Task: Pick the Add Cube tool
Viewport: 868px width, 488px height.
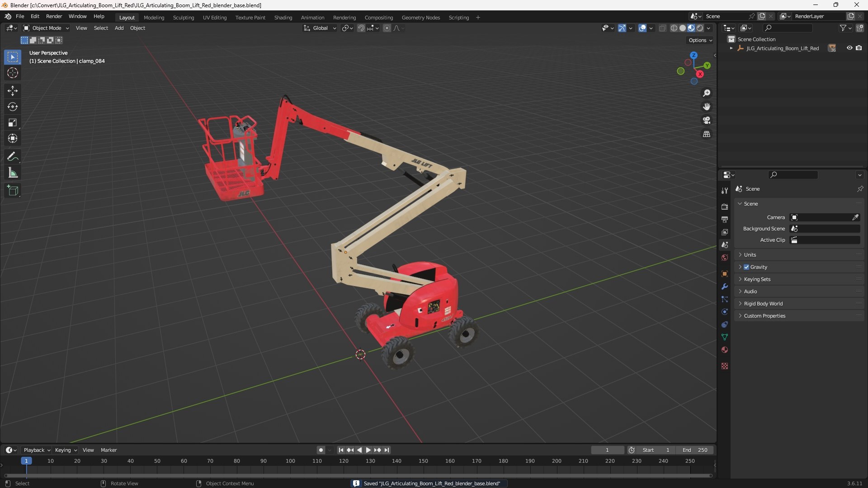Action: 13,191
